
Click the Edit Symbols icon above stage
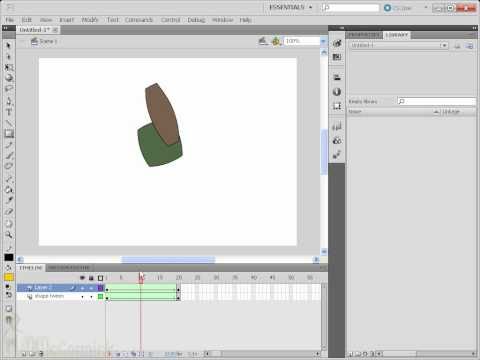pos(276,41)
